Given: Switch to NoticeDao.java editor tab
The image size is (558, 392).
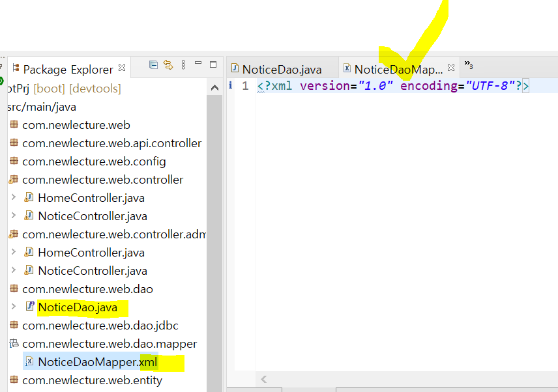Looking at the screenshot, I should click(282, 69).
